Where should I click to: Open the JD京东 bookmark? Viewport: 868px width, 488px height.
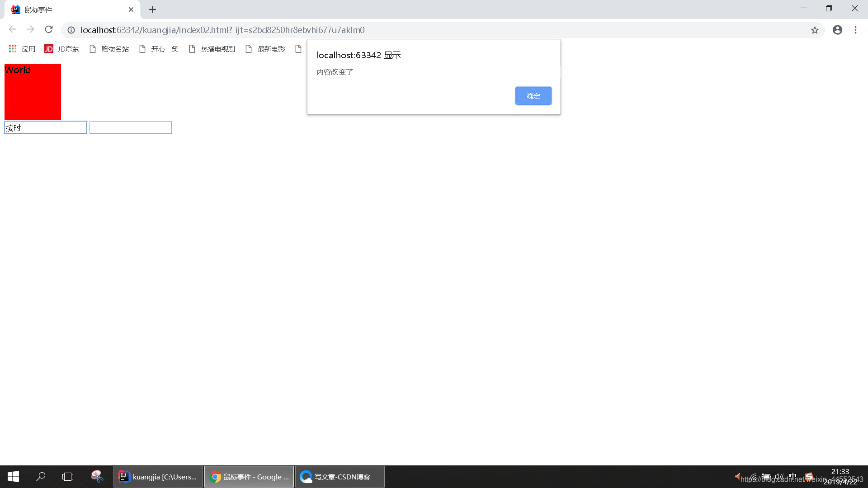pos(62,49)
